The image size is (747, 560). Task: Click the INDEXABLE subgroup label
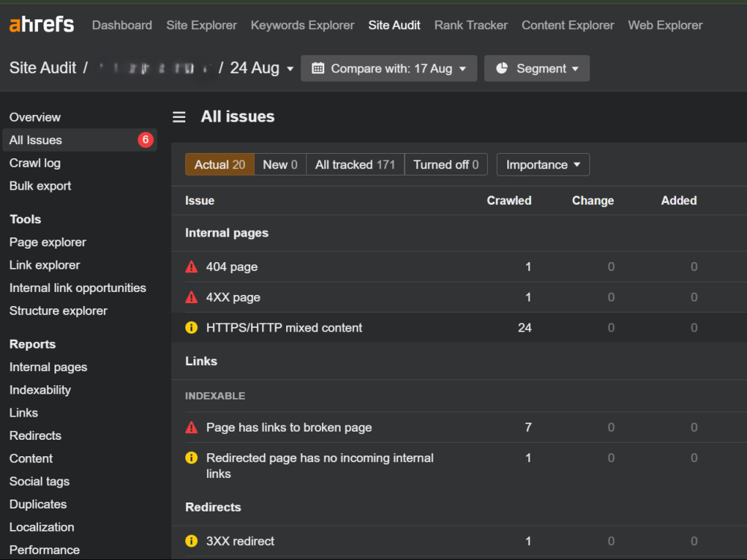click(x=215, y=396)
